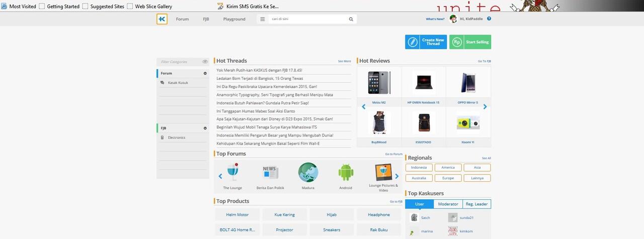
Task: Switch to the Moderator tab
Action: click(448, 204)
